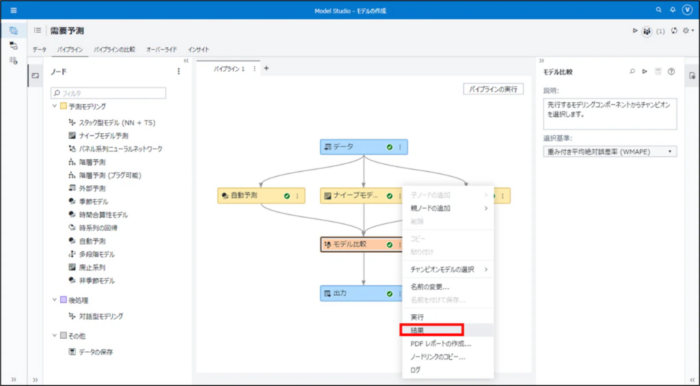Expand チャンピオンモデルの選択 submenu
Viewport: 700px width, 386px height.
tap(448, 270)
